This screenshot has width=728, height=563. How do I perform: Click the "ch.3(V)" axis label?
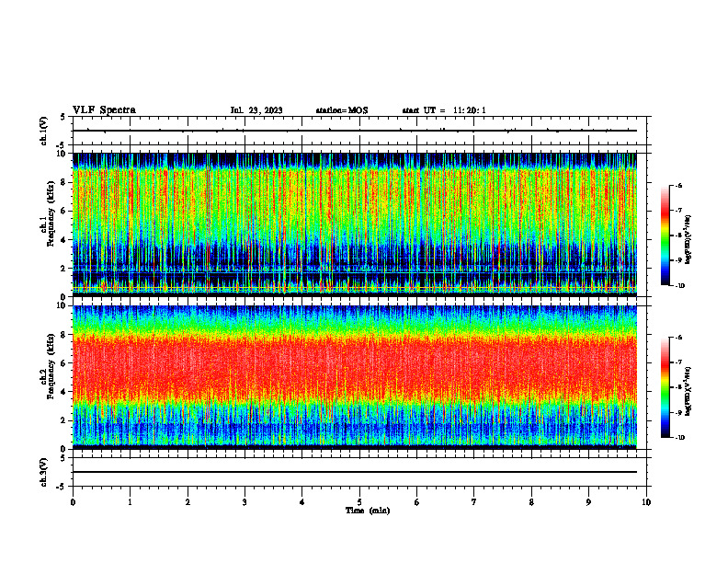coord(44,472)
